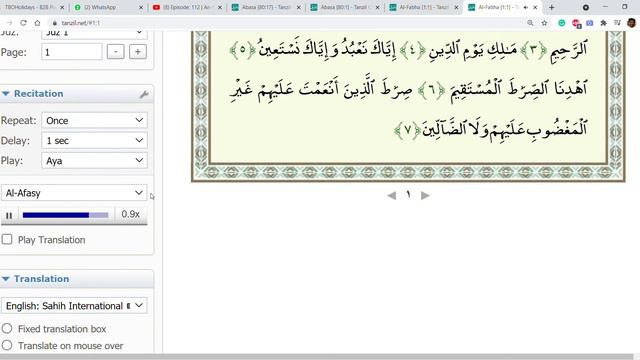Image resolution: width=640 pixels, height=360 pixels.
Task: Change playback speed via 0.9x button
Action: [131, 214]
